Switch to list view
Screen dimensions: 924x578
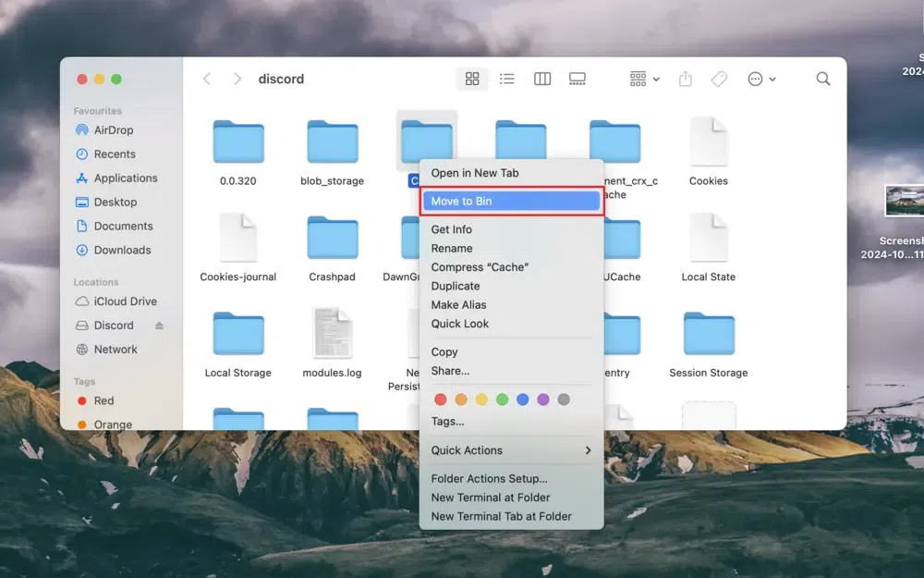pyautogui.click(x=506, y=79)
